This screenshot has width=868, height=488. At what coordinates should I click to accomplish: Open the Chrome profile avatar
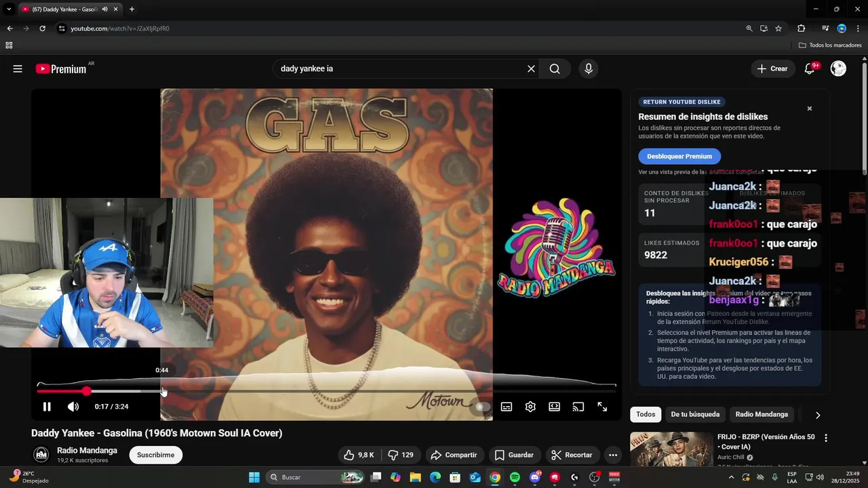(842, 28)
